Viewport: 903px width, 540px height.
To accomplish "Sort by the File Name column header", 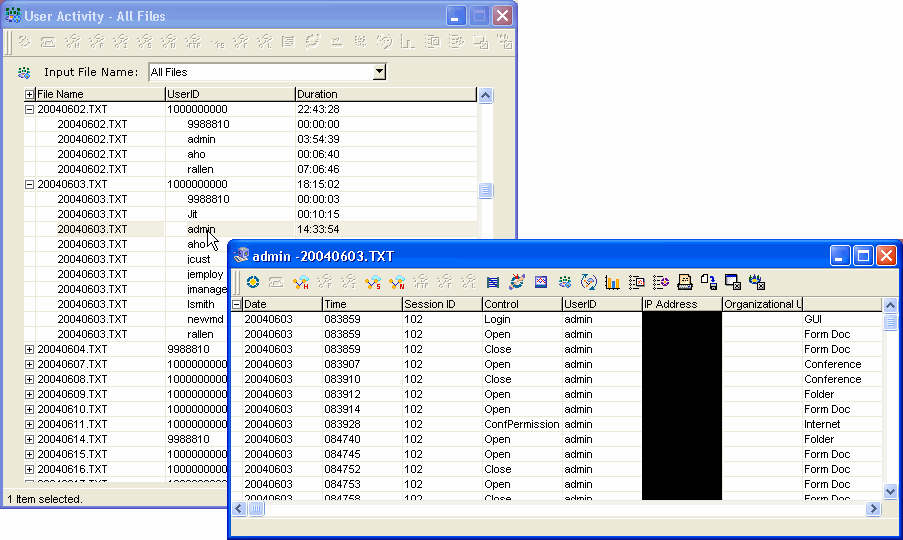I will (x=100, y=94).
